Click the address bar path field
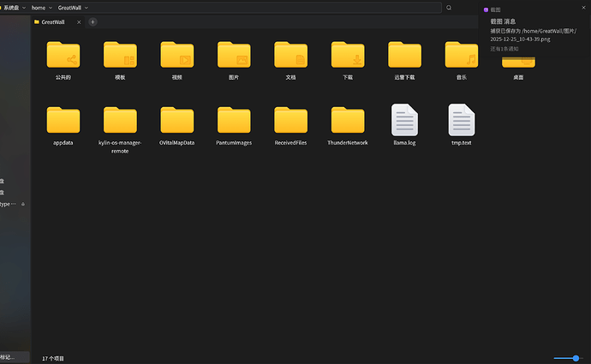591x364 pixels. (257, 8)
